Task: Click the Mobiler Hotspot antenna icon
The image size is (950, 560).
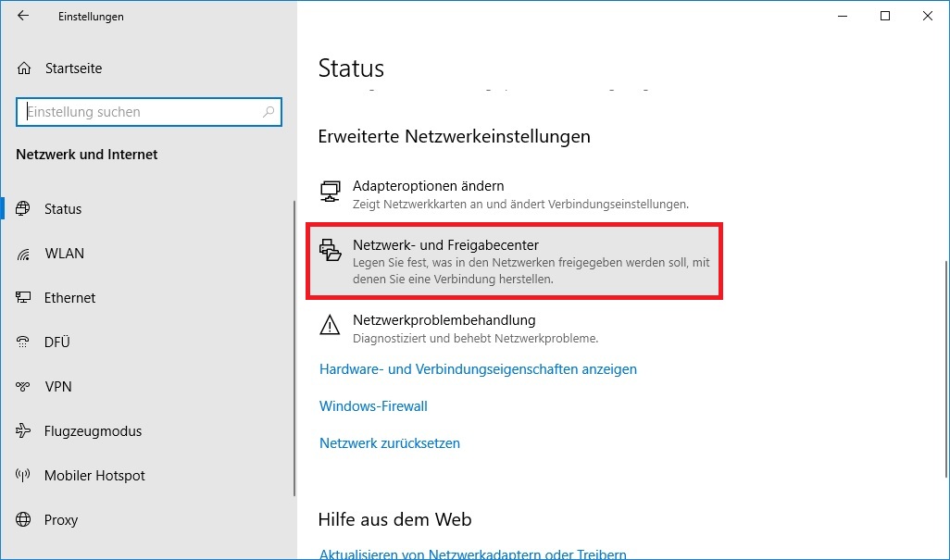Action: (x=23, y=475)
